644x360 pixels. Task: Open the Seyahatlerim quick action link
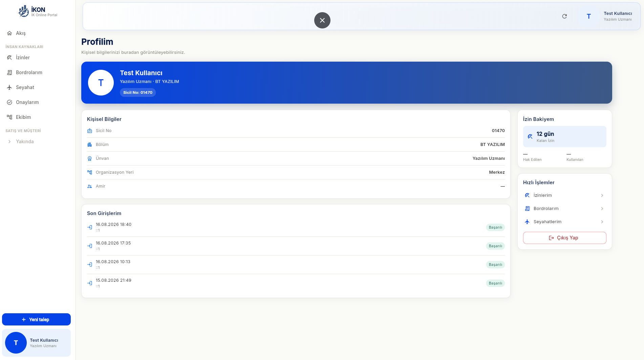(564, 222)
